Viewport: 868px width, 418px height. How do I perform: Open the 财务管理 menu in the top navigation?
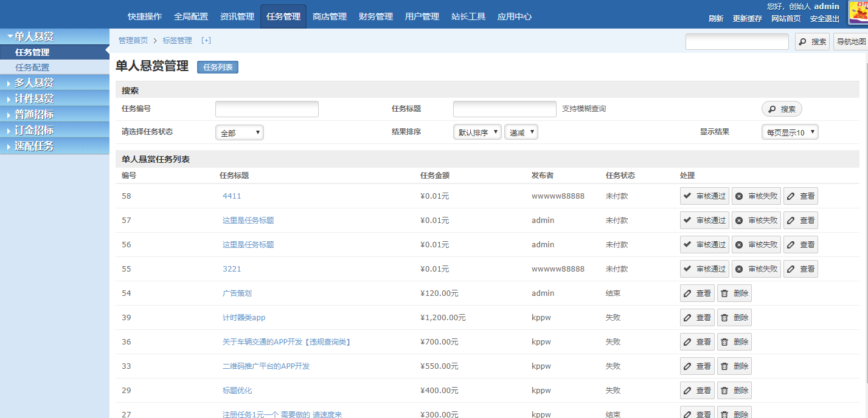coord(375,16)
